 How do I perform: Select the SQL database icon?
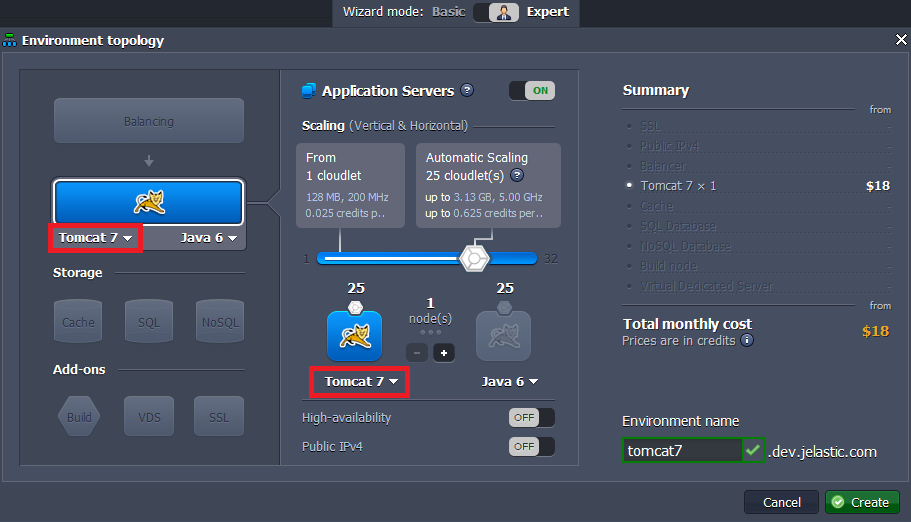(x=149, y=321)
